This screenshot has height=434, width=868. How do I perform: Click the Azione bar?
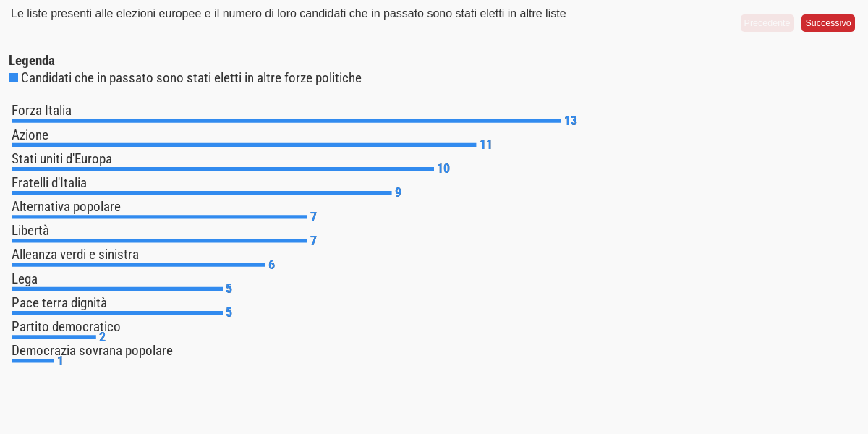click(x=244, y=145)
